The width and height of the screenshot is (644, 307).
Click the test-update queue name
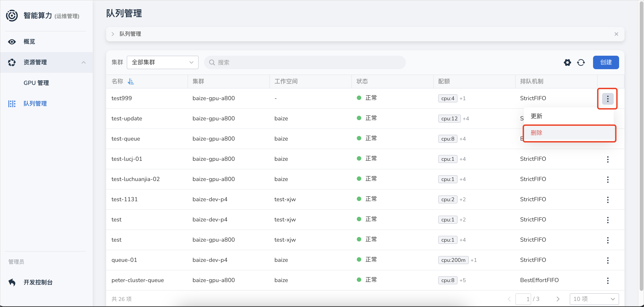(127, 118)
